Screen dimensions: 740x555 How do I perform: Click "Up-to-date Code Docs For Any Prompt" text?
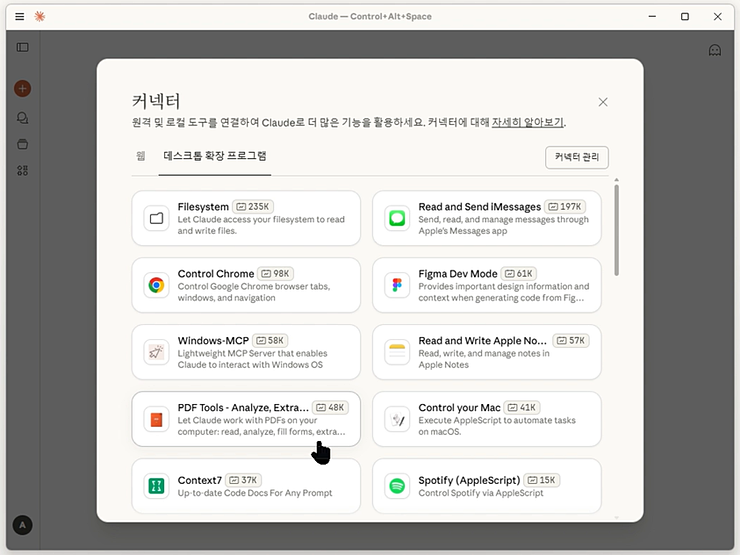255,493
